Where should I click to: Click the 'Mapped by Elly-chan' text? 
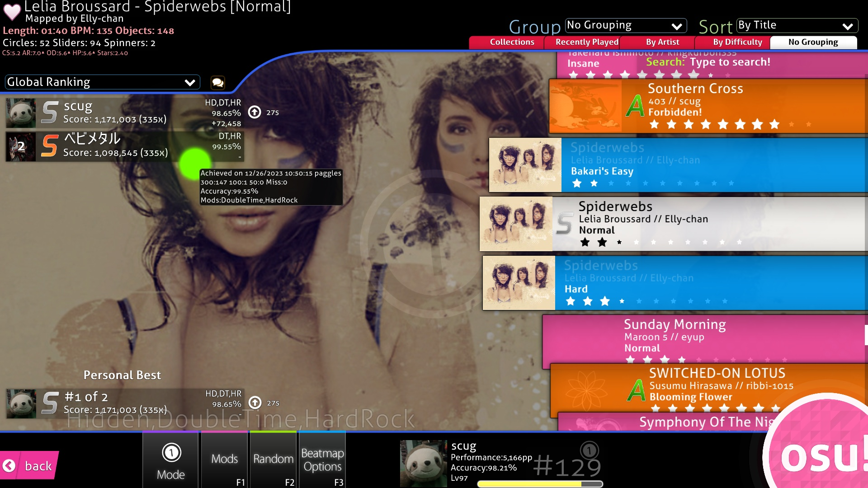tap(75, 19)
